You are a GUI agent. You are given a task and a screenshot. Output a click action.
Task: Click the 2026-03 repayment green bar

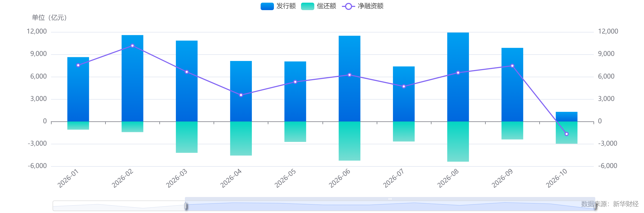(187, 137)
